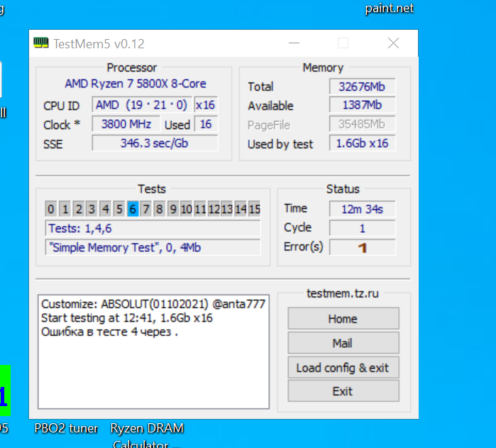The width and height of the screenshot is (496, 448).
Task: Click the highlighted test box 6
Action: coord(133,209)
